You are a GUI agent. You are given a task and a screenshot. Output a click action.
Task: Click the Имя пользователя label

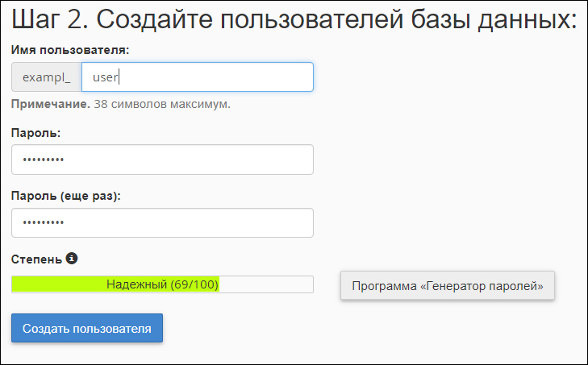click(x=70, y=50)
